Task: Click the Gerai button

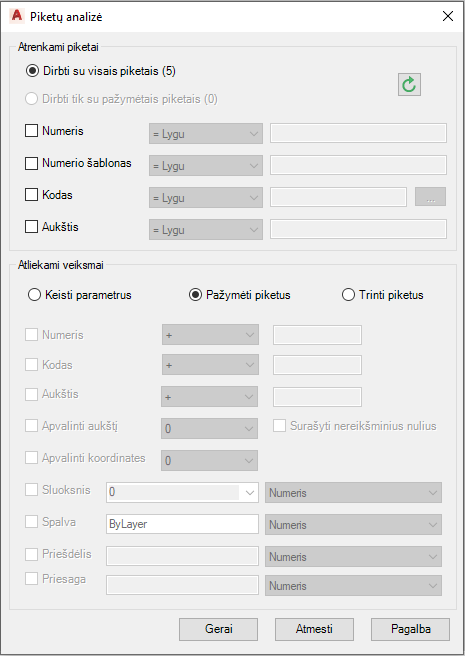Action: (x=218, y=629)
